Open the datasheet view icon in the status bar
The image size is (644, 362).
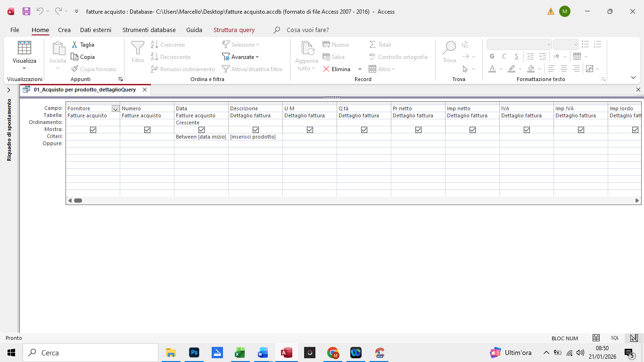pos(596,338)
